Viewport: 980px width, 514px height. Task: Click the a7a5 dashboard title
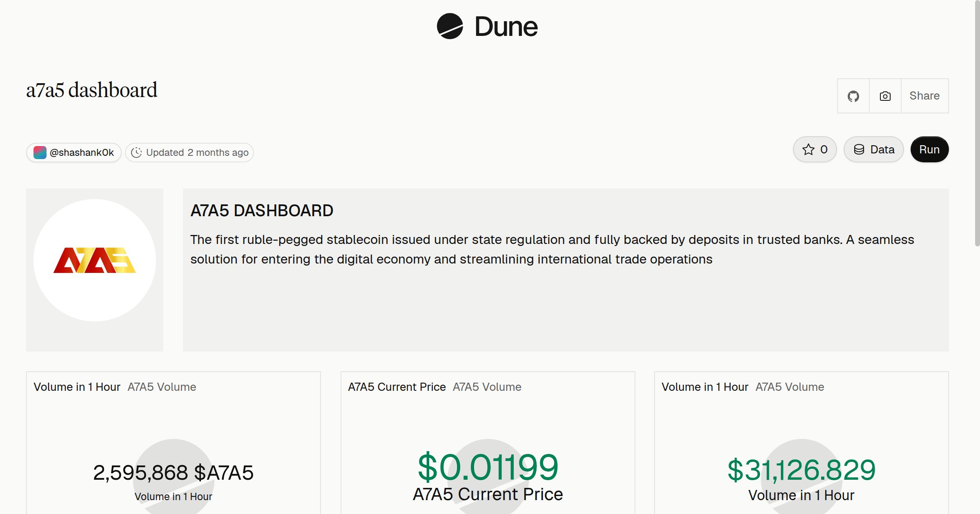coord(91,90)
